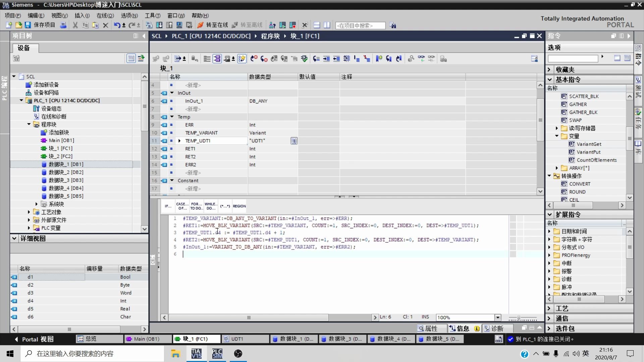
Task: Toggle the details-view button in project tree
Action: (131, 58)
